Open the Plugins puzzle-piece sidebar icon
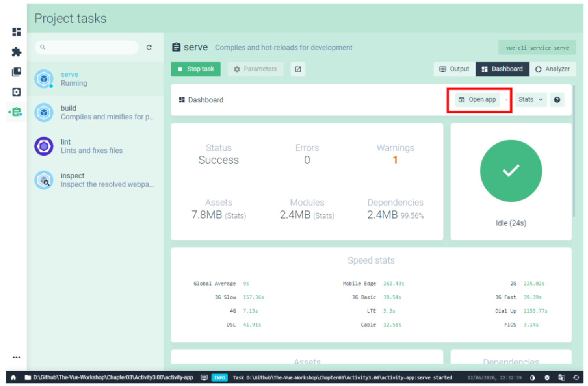 pyautogui.click(x=16, y=52)
